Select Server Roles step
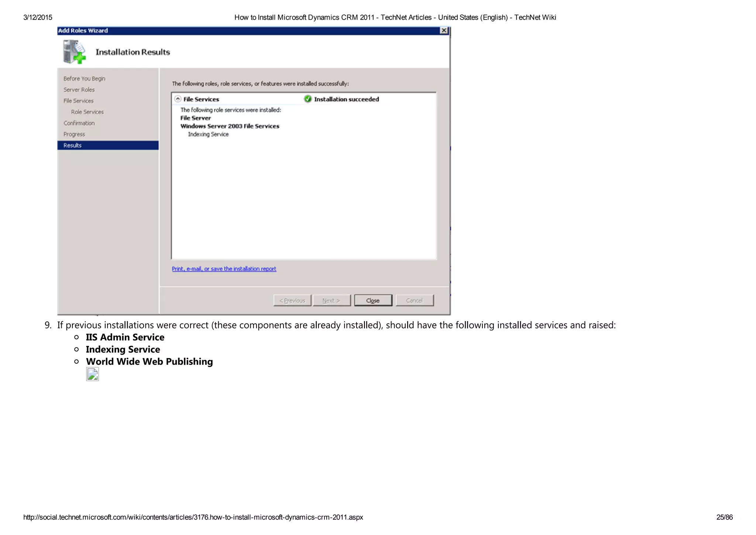The height and width of the screenshot is (535, 756). coord(79,90)
